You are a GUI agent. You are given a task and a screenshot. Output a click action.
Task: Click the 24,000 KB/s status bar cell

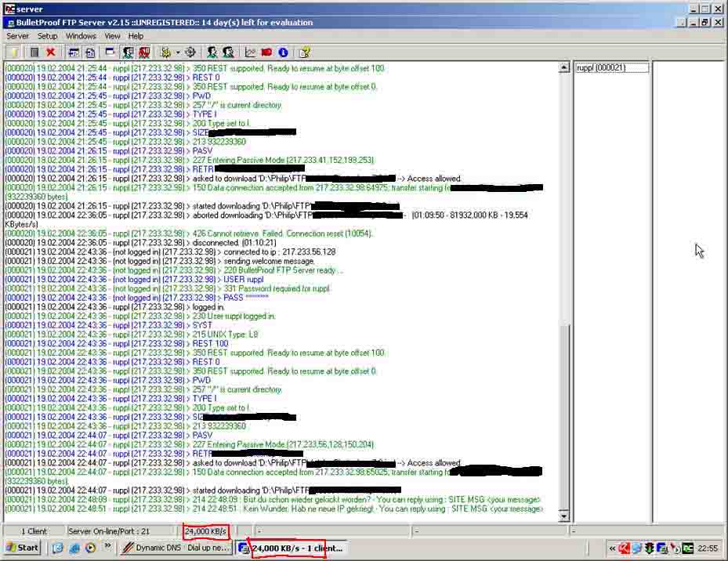(205, 530)
